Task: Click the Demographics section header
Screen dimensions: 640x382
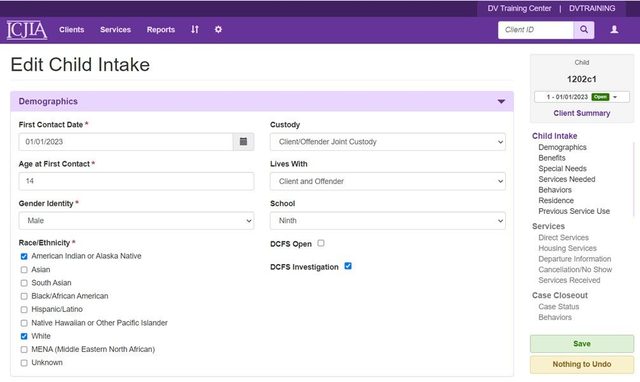Action: coord(262,101)
